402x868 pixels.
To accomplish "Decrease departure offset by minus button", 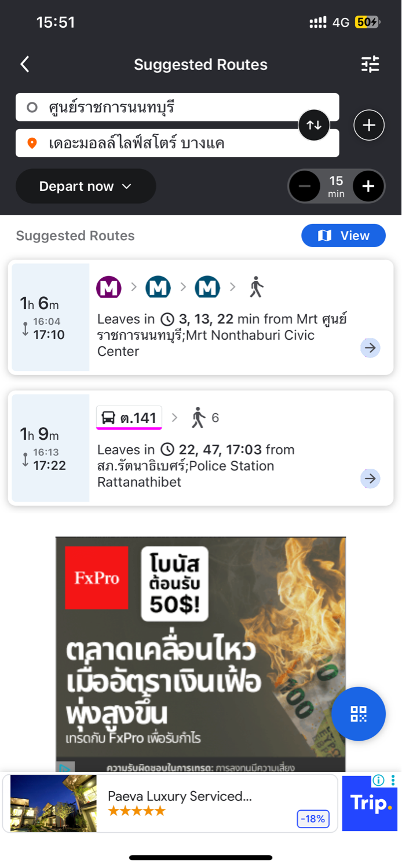I will pyautogui.click(x=305, y=186).
